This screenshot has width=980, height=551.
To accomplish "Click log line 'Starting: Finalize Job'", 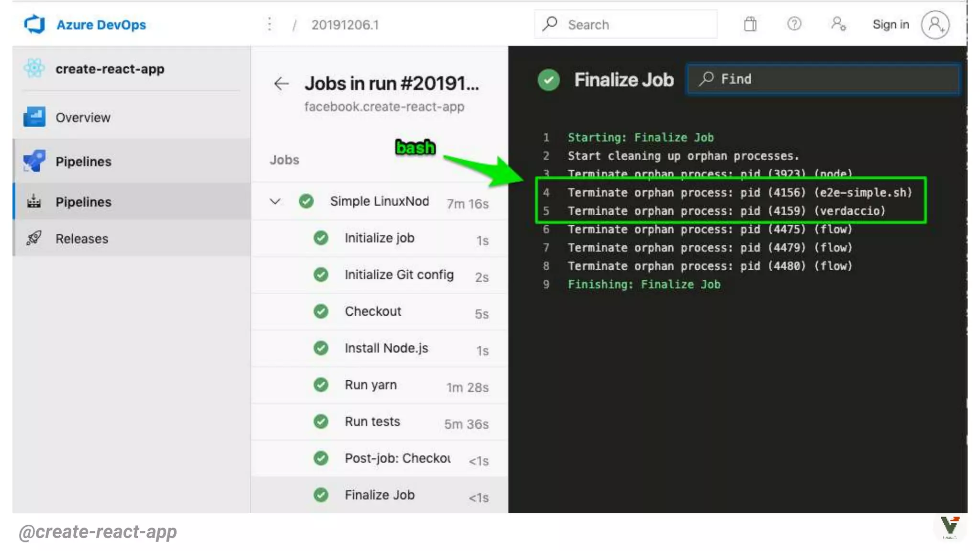I will (641, 137).
